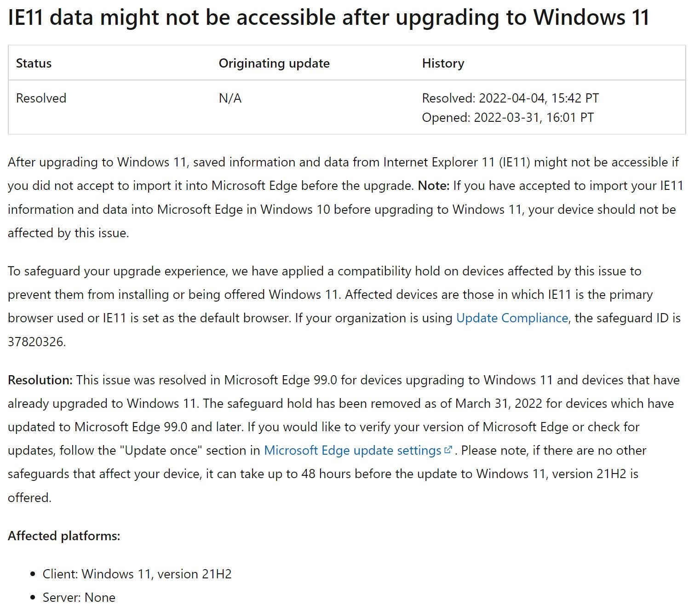Click the History column header
Viewport: 700px width, 611px height.
(x=443, y=63)
